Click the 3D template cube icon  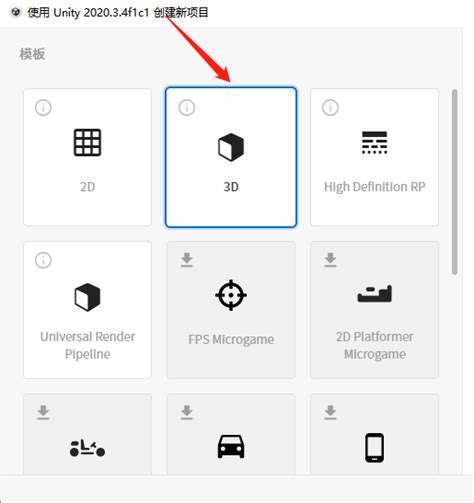(x=231, y=147)
